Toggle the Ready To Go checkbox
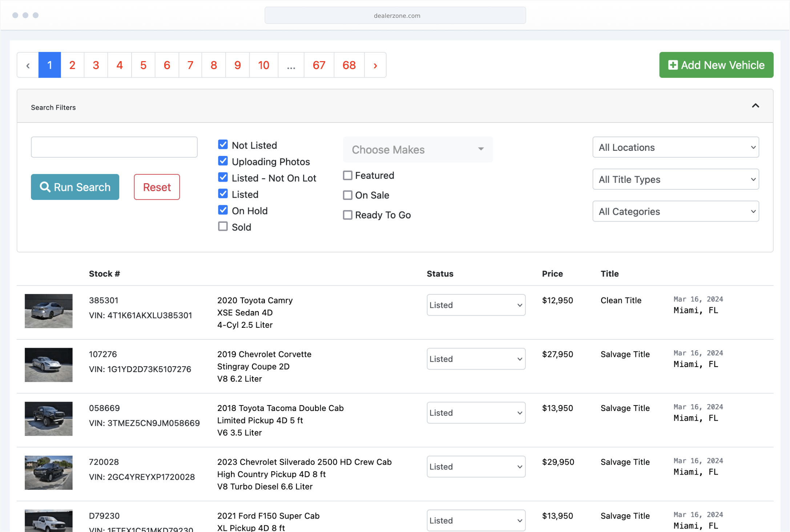Screen dimensions: 790x532 347,215
